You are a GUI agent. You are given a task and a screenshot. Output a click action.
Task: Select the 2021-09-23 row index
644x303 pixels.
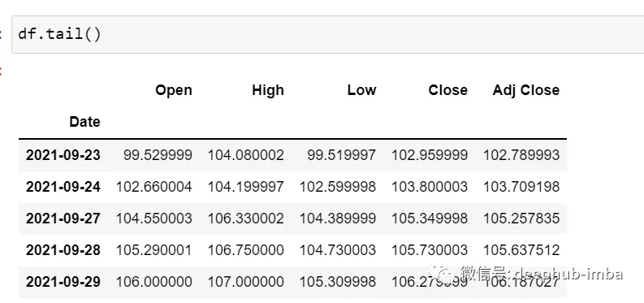[63, 155]
